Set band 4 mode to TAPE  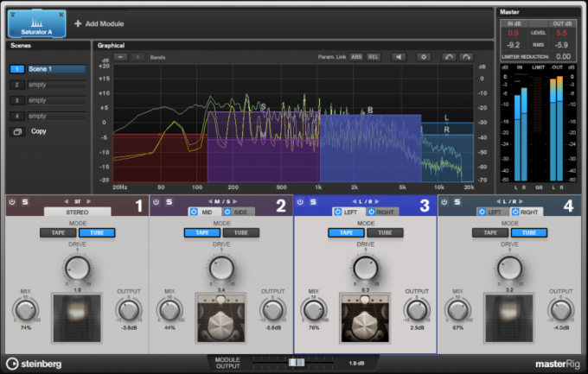490,232
